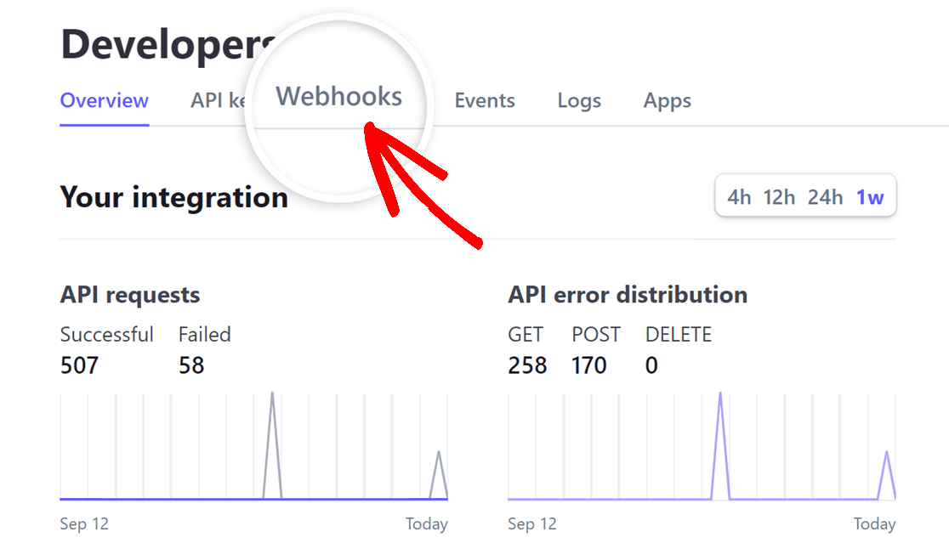This screenshot has width=949, height=560.
Task: Click the DELETE error count 0
Action: 651,365
